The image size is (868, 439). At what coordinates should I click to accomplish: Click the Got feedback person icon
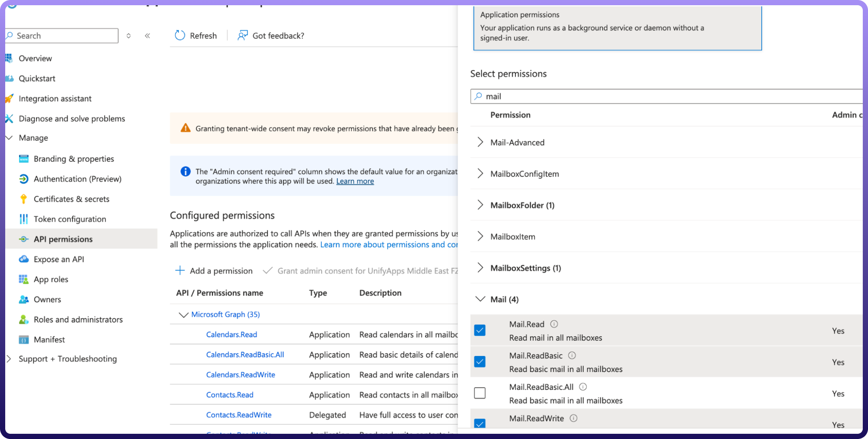242,35
